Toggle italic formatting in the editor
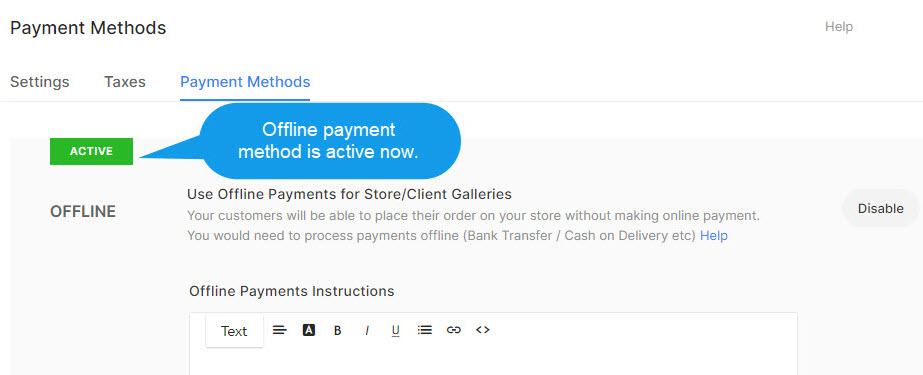923x375 pixels. click(367, 331)
